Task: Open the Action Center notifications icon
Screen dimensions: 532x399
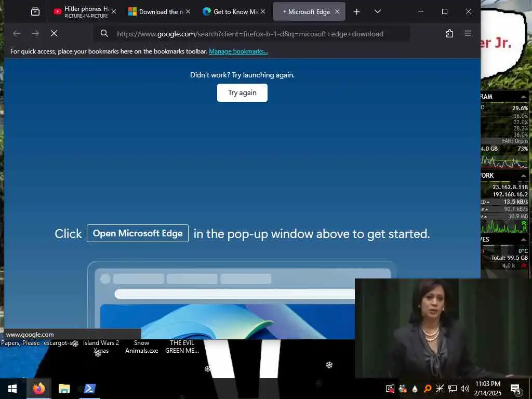Action: [515, 390]
